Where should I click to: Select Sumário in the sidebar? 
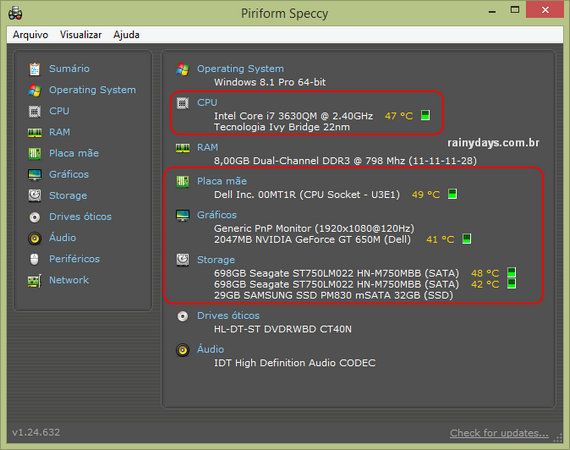click(69, 69)
